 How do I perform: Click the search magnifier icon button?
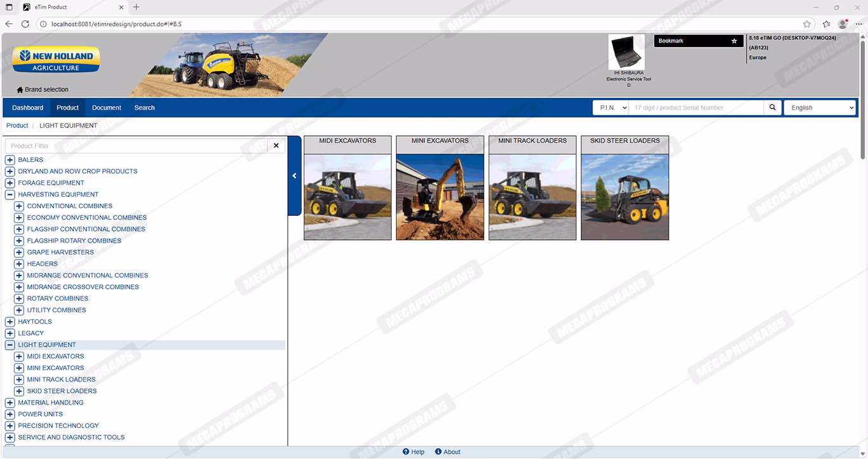pyautogui.click(x=772, y=108)
